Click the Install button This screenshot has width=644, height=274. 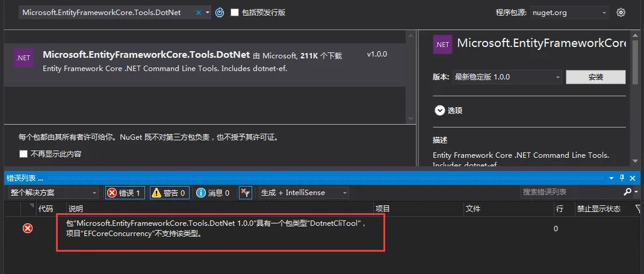(595, 77)
